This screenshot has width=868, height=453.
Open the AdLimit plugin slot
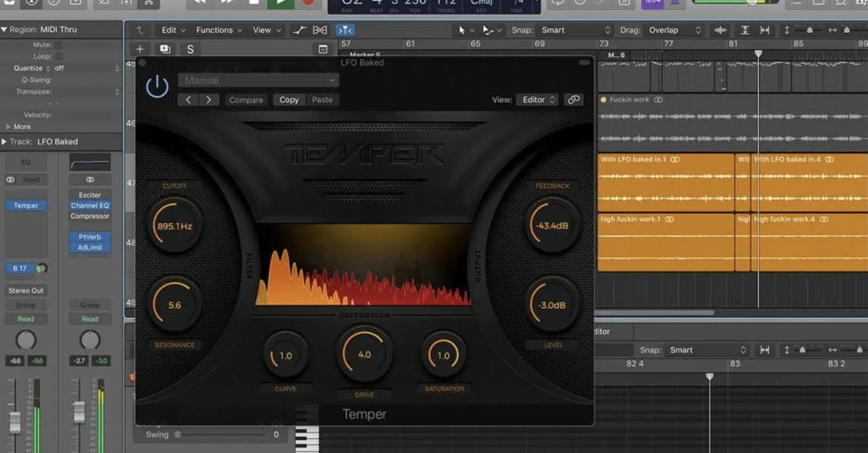click(90, 248)
